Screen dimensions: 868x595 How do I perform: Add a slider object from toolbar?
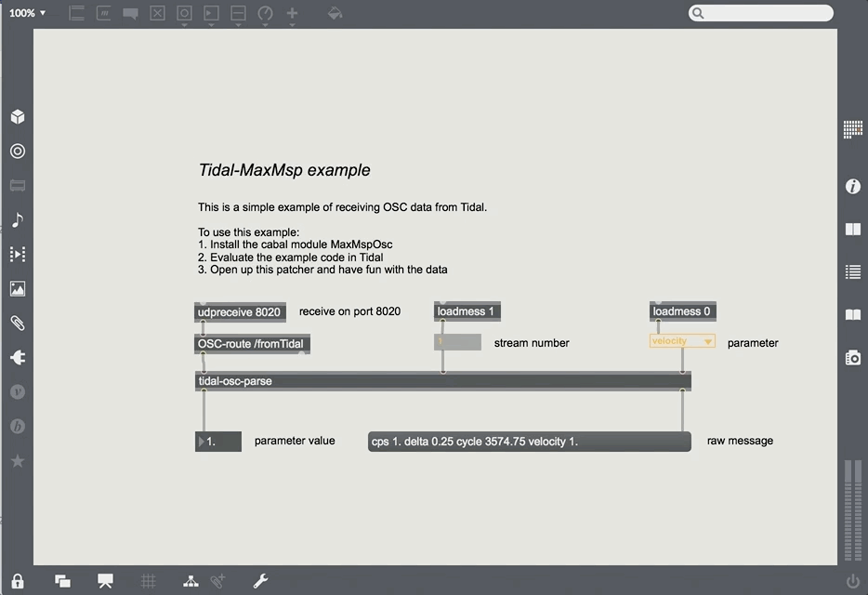(238, 13)
